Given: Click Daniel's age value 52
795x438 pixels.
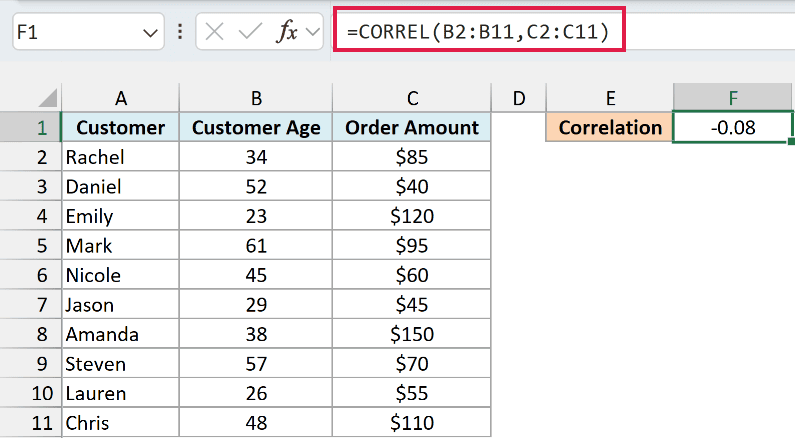Looking at the screenshot, I should coord(256,187).
